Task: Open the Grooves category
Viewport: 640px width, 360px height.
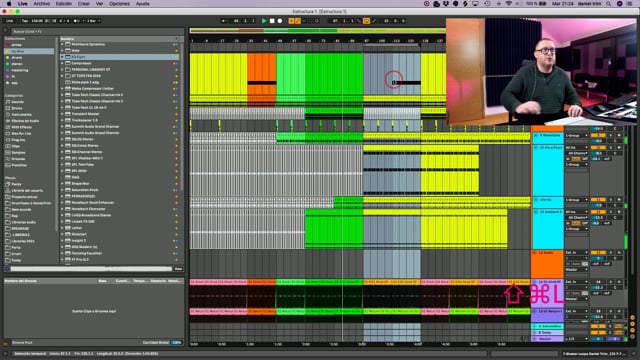Action: (x=18, y=159)
